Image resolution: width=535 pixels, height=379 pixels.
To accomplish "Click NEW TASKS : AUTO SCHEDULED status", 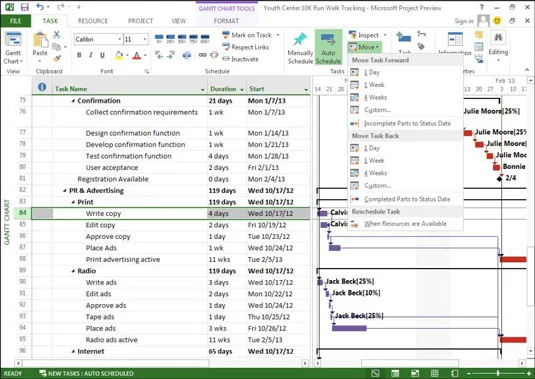I will tap(87, 373).
